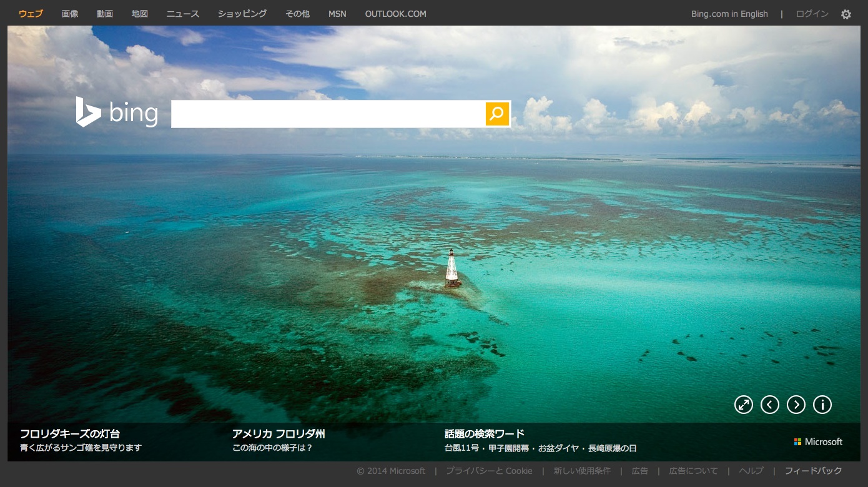Viewport: 868px width, 487px height.
Task: Expand background image to full screen
Action: coord(744,405)
